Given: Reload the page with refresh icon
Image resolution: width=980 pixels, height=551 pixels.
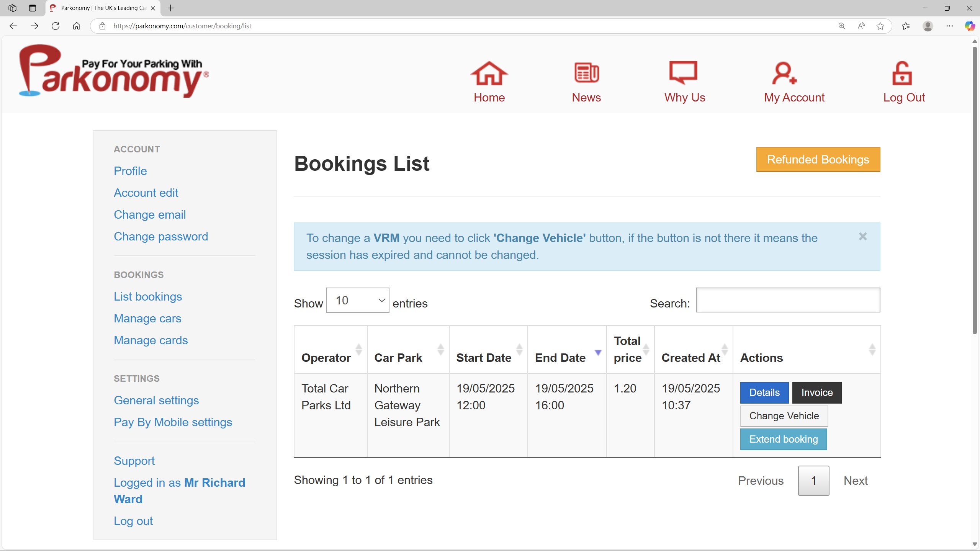Looking at the screenshot, I should (56, 26).
